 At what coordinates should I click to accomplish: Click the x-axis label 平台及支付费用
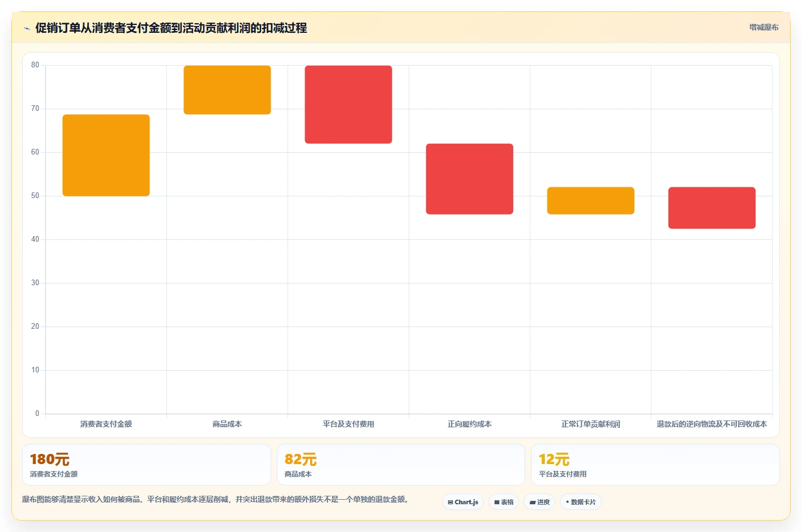pos(348,424)
